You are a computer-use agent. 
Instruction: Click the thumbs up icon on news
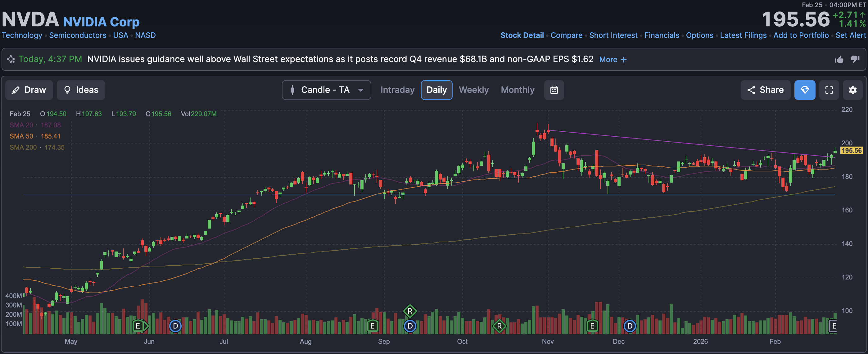839,60
